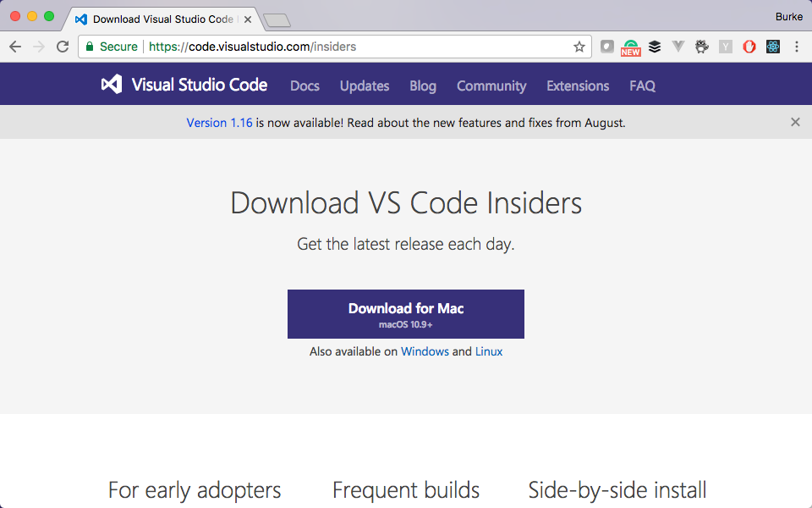
Task: Dismiss the Version 1.16 announcement banner
Action: 795,122
